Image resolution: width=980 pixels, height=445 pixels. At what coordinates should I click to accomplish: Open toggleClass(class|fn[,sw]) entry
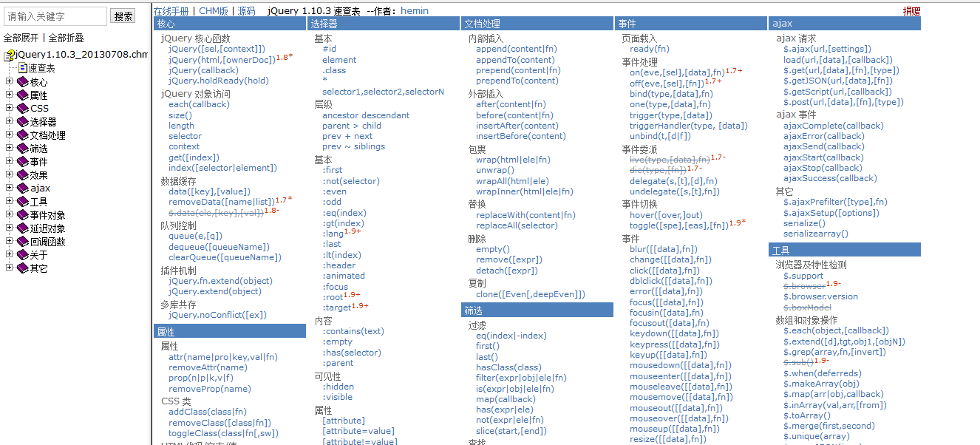pyautogui.click(x=224, y=433)
